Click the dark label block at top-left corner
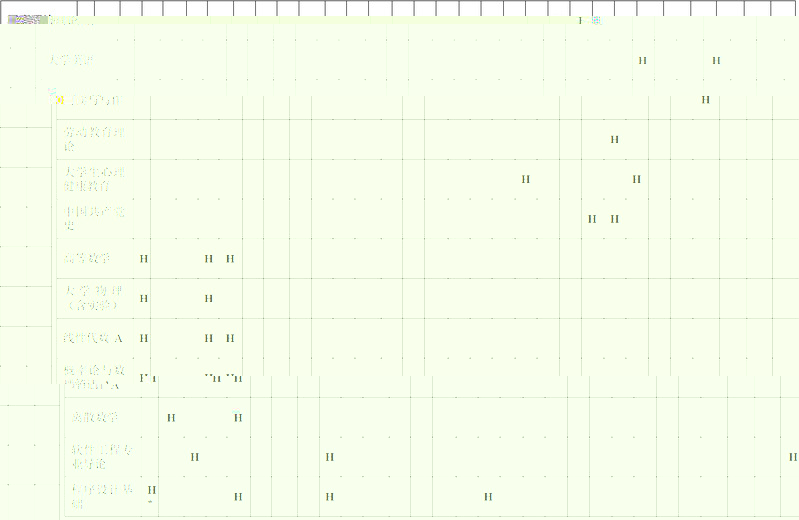The height and width of the screenshot is (520, 799). [x=27, y=20]
